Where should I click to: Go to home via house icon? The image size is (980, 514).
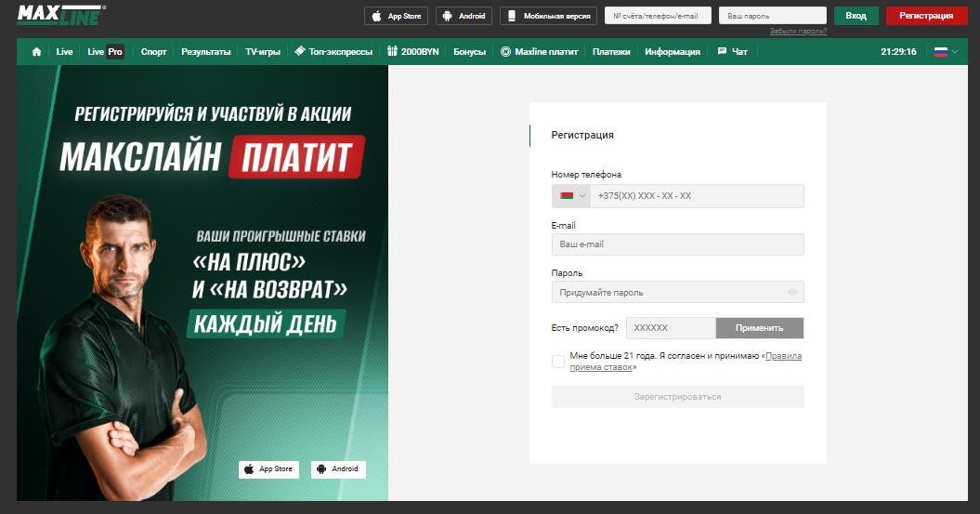coord(36,52)
